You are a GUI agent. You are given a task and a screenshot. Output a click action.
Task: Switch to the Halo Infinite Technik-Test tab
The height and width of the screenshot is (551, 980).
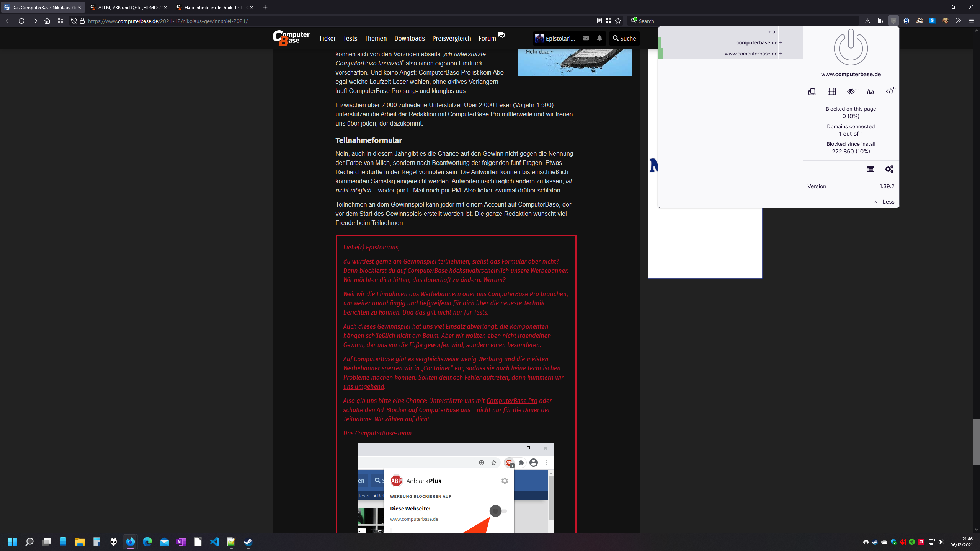(x=214, y=7)
